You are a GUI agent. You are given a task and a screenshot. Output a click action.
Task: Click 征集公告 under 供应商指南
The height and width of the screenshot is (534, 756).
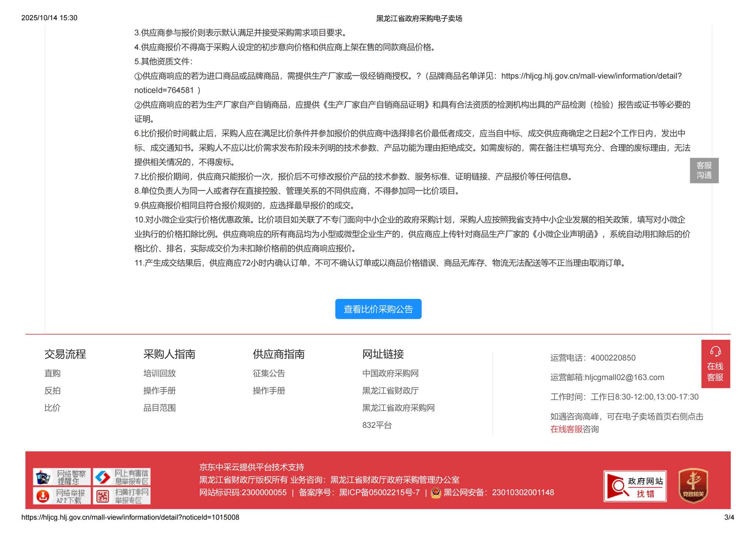pos(269,373)
